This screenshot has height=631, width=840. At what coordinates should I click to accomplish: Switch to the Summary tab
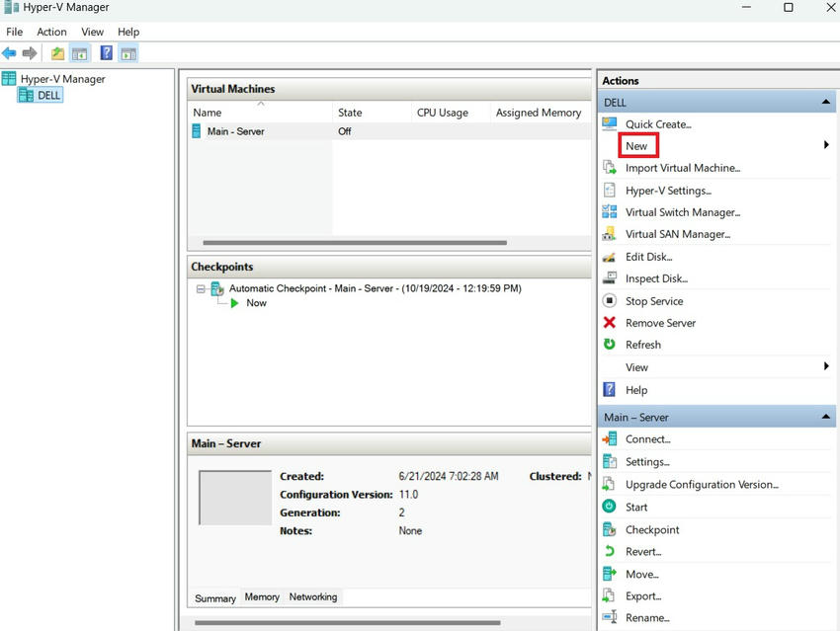tap(214, 597)
